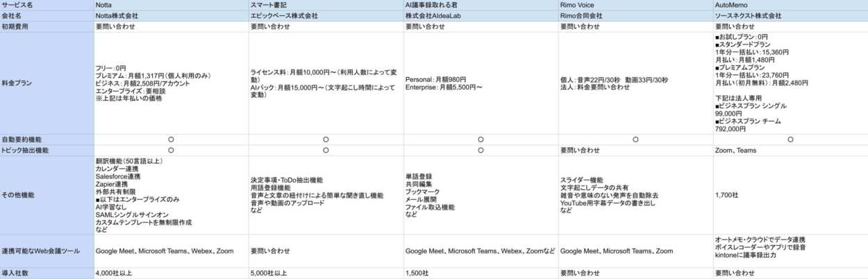
Task: Select the Notta service name cell
Action: click(x=106, y=5)
